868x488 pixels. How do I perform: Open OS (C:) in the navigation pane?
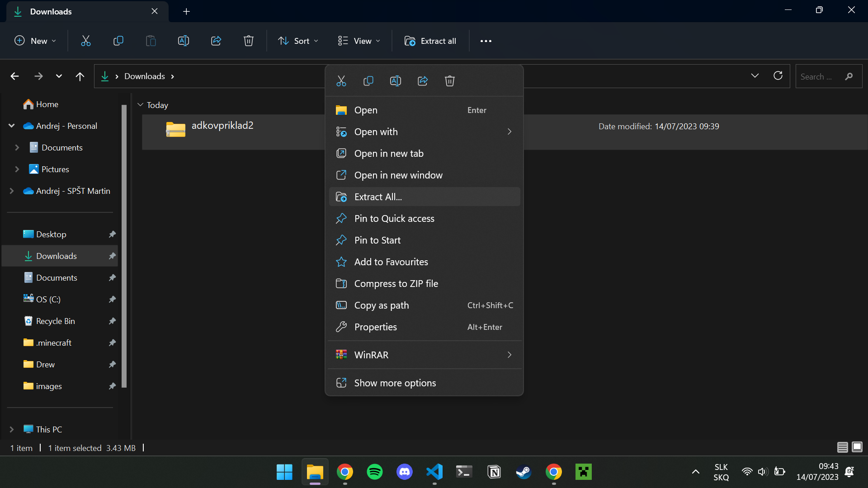tap(60, 300)
